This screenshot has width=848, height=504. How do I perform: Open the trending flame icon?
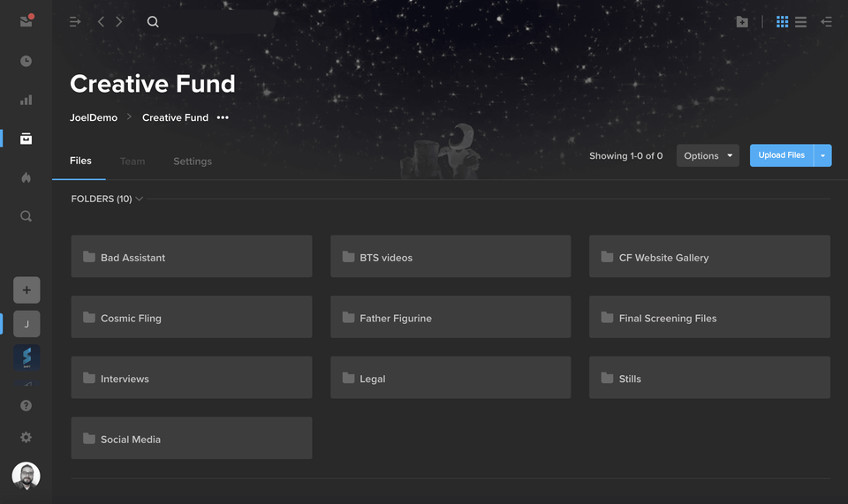(26, 177)
